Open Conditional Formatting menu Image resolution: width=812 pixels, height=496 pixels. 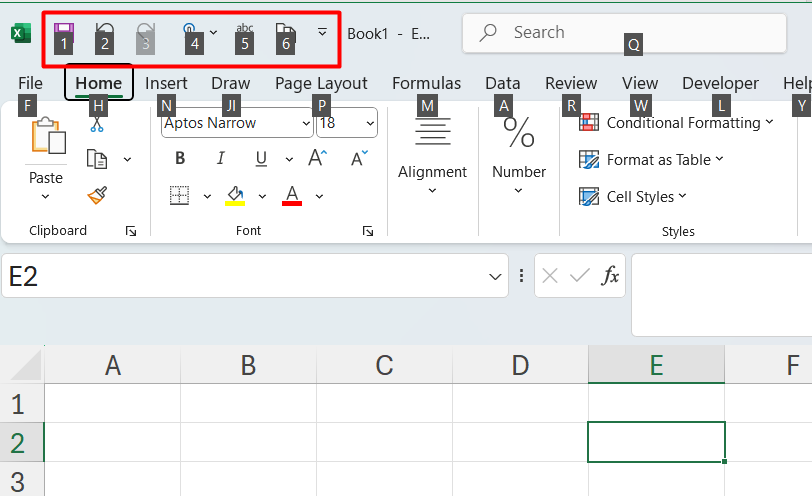[x=676, y=123]
